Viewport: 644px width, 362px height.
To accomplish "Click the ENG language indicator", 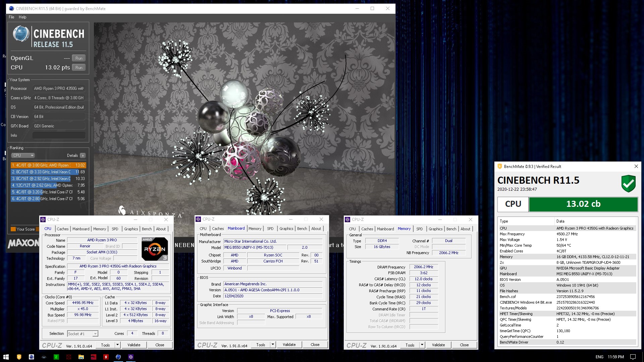I will click(x=599, y=357).
